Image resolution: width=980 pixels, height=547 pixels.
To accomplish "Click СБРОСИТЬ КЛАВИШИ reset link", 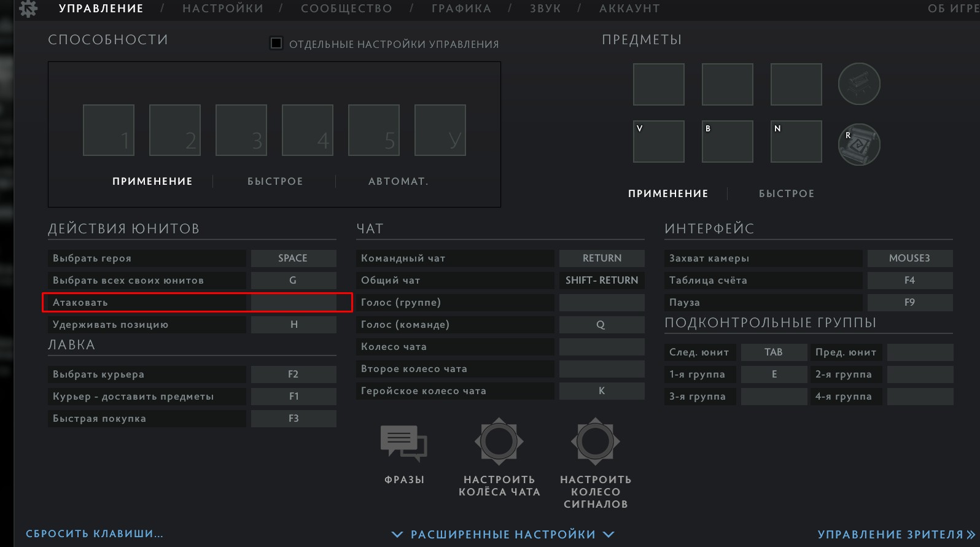I will click(x=95, y=533).
